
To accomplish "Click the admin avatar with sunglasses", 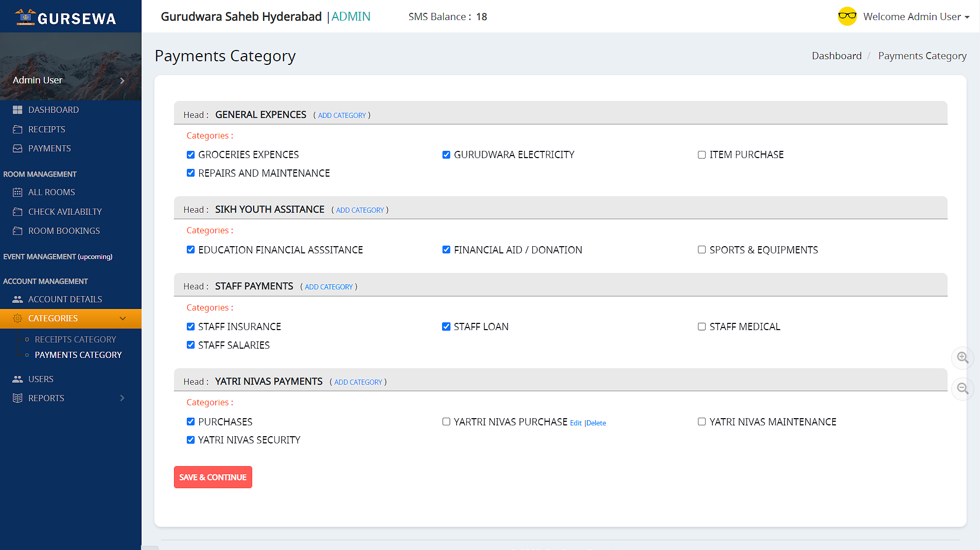I will click(x=847, y=16).
